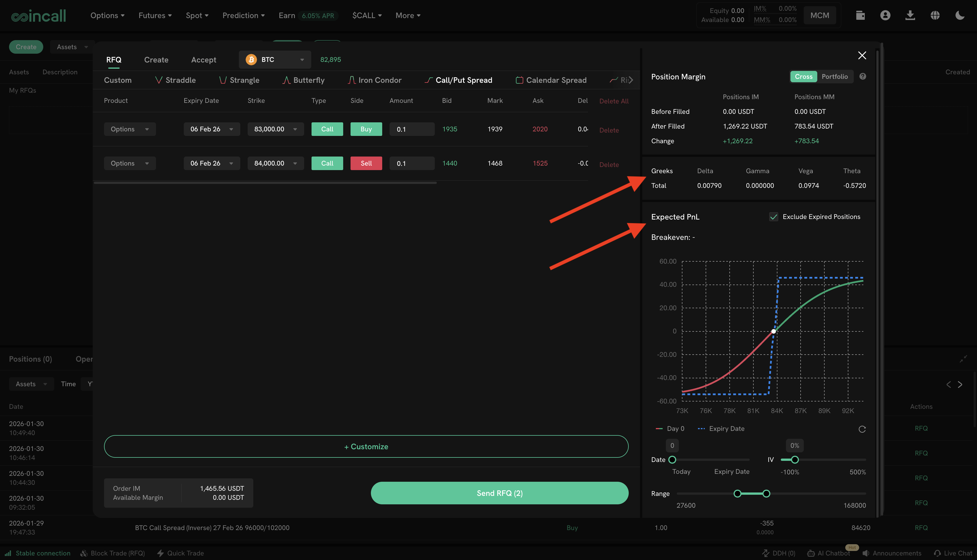Click the Amount field on second leg
The height and width of the screenshot is (560, 977).
click(x=412, y=164)
